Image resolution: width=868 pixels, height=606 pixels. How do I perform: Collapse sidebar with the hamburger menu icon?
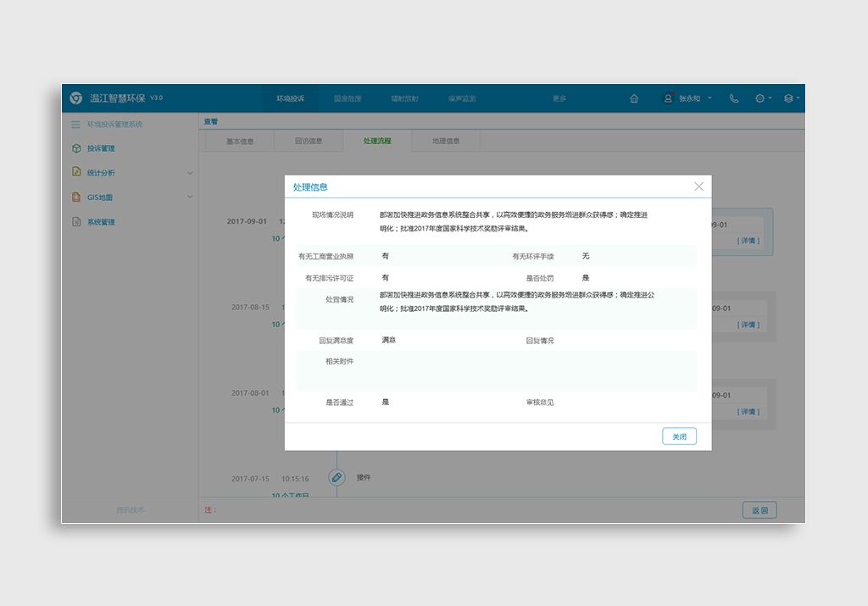pyautogui.click(x=75, y=125)
